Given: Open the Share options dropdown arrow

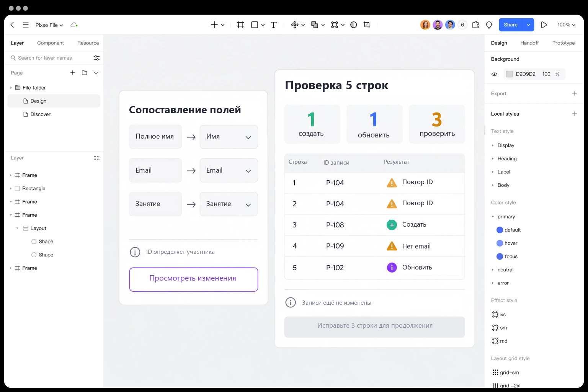Looking at the screenshot, I should 528,25.
